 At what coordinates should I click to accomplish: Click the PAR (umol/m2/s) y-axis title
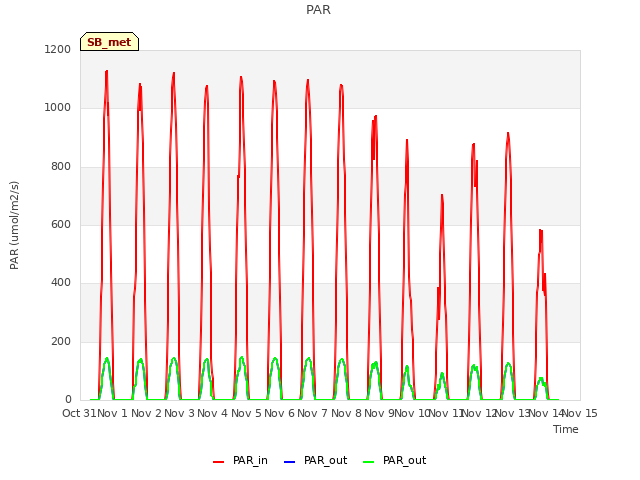pyautogui.click(x=14, y=225)
